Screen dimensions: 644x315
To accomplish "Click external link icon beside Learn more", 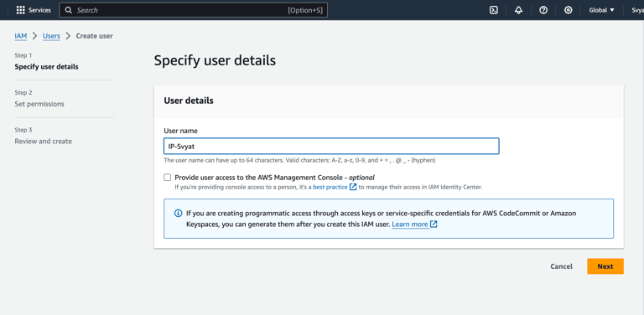I will pyautogui.click(x=434, y=225).
